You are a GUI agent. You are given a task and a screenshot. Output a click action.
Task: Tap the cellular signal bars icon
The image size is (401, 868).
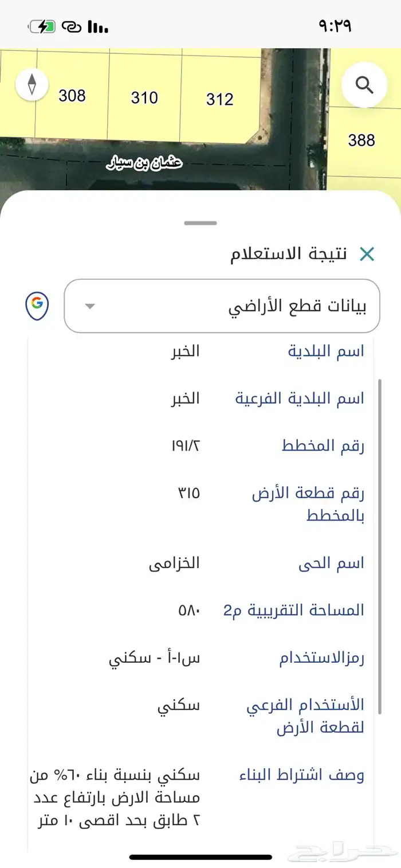[98, 26]
